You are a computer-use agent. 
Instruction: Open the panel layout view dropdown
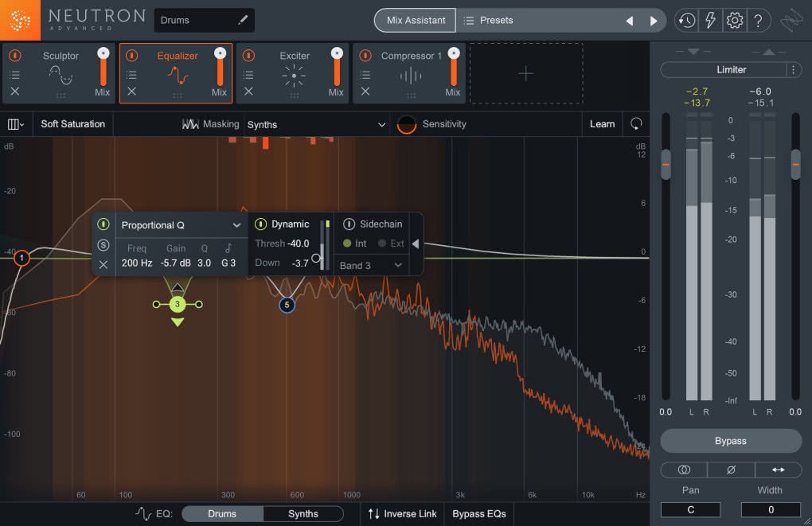pos(16,124)
